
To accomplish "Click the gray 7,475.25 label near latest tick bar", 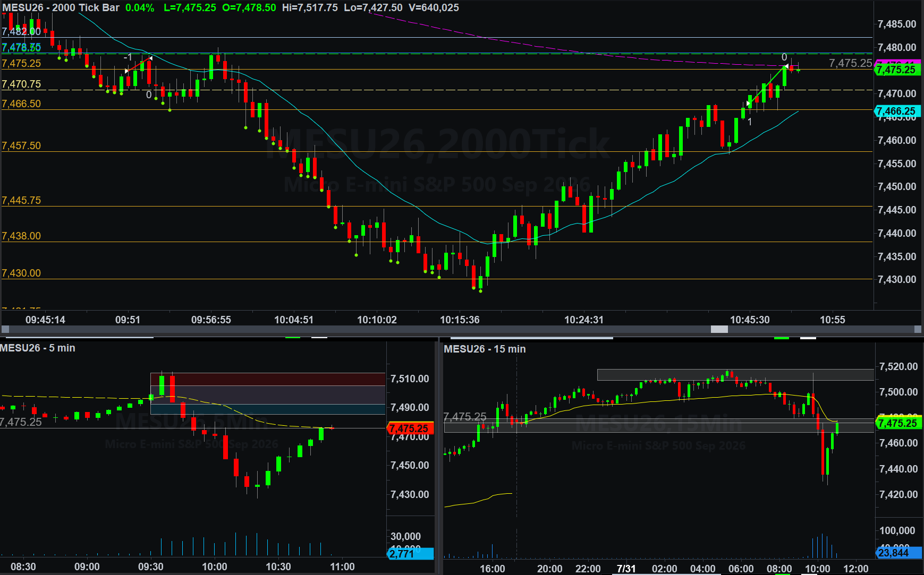I will (x=850, y=63).
